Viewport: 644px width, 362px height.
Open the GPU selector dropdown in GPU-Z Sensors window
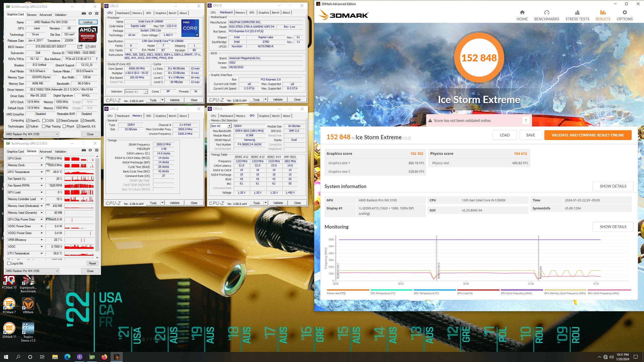tap(32, 271)
